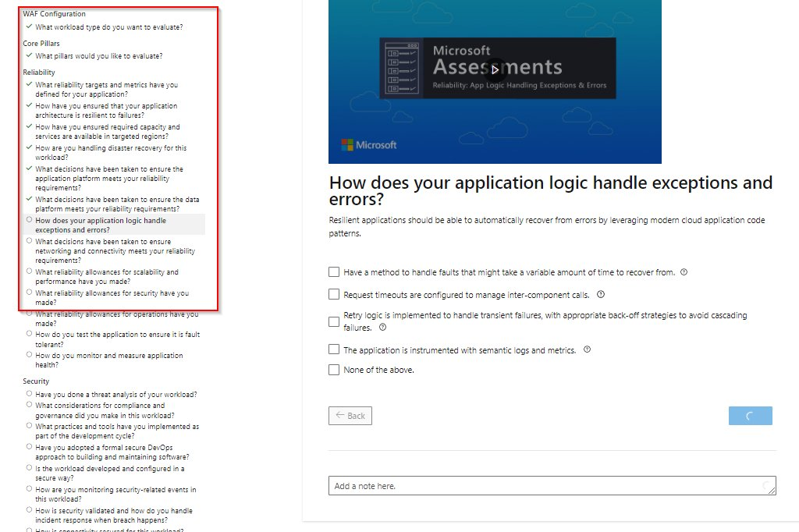Click the info icon beside request timeouts option

(601, 295)
